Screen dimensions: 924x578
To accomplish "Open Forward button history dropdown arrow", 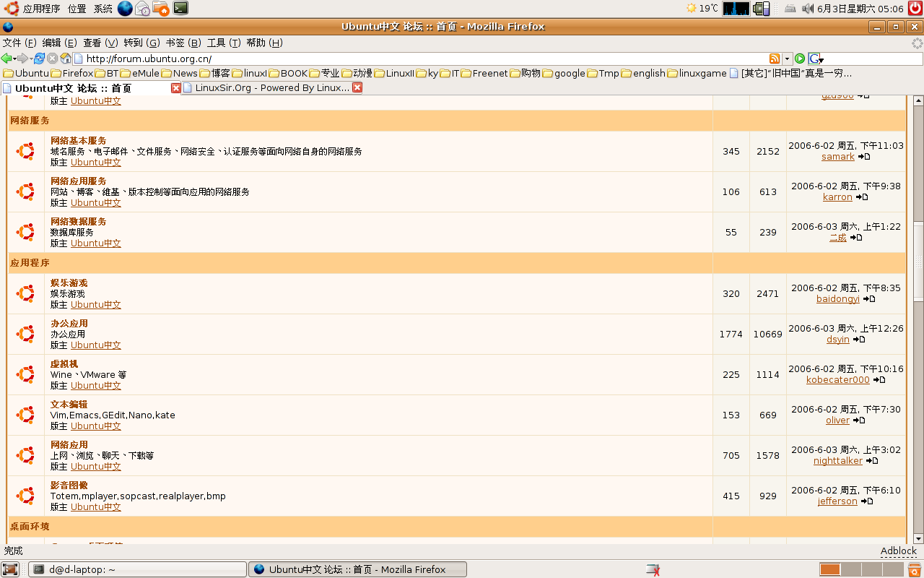I will click(x=30, y=59).
